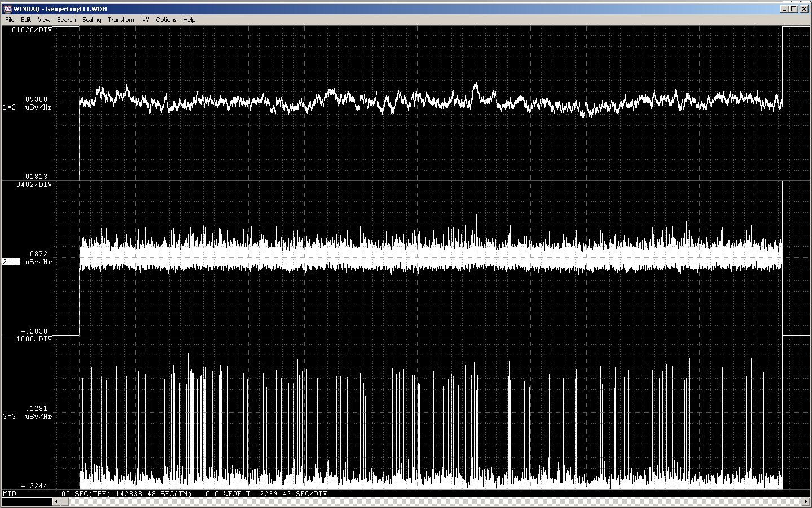The height and width of the screenshot is (508, 812).
Task: Click the .0872 midpoint value
Action: 37,254
